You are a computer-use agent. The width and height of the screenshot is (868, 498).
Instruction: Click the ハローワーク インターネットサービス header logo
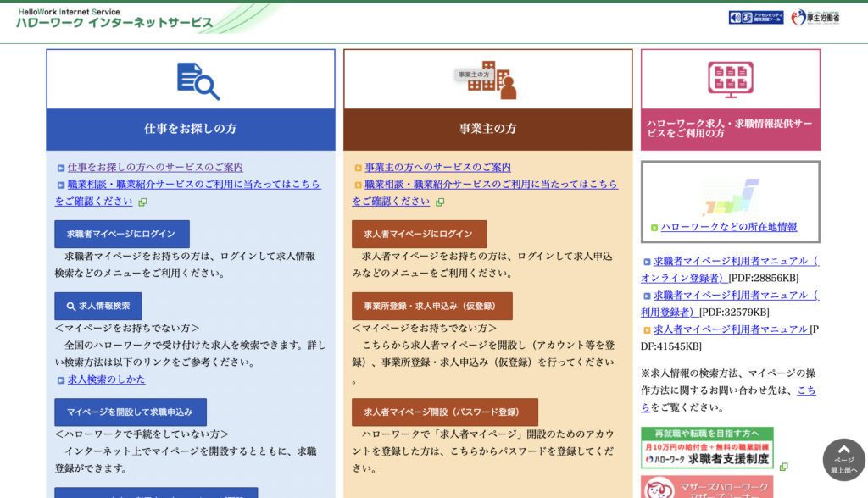click(114, 19)
